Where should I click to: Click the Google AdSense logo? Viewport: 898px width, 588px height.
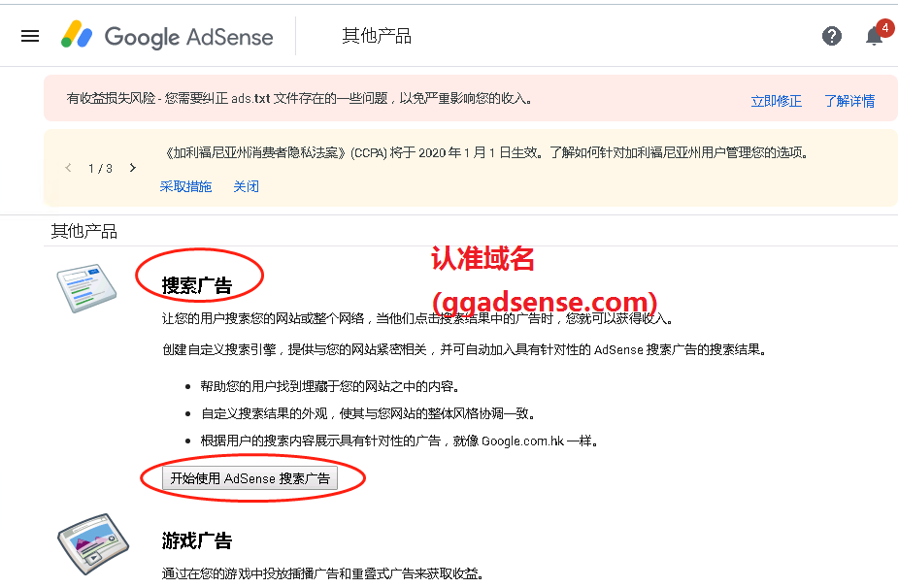pyautogui.click(x=167, y=36)
